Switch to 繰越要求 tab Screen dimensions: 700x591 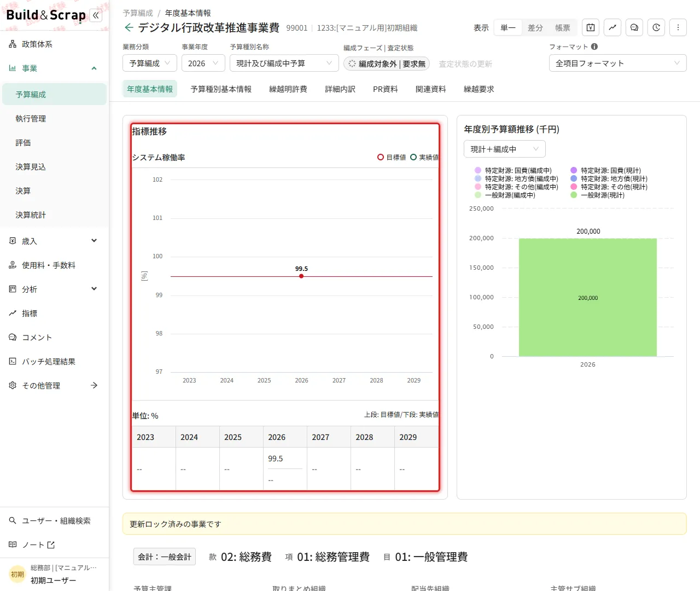[479, 89]
